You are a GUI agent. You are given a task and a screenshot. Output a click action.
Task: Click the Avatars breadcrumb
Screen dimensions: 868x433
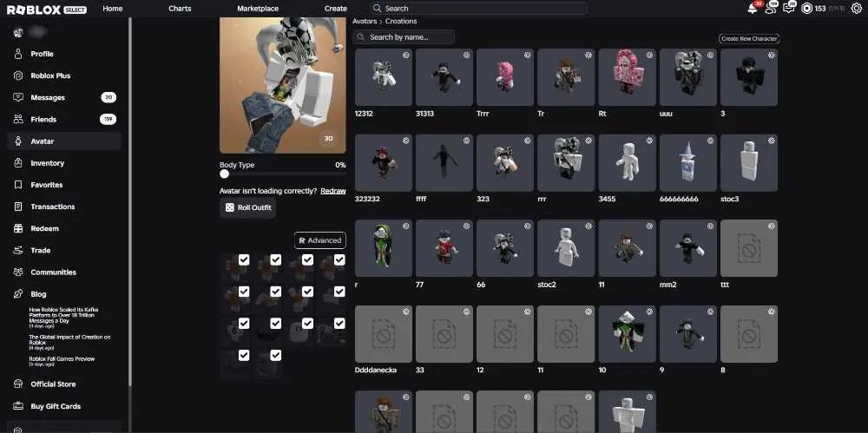coord(365,21)
